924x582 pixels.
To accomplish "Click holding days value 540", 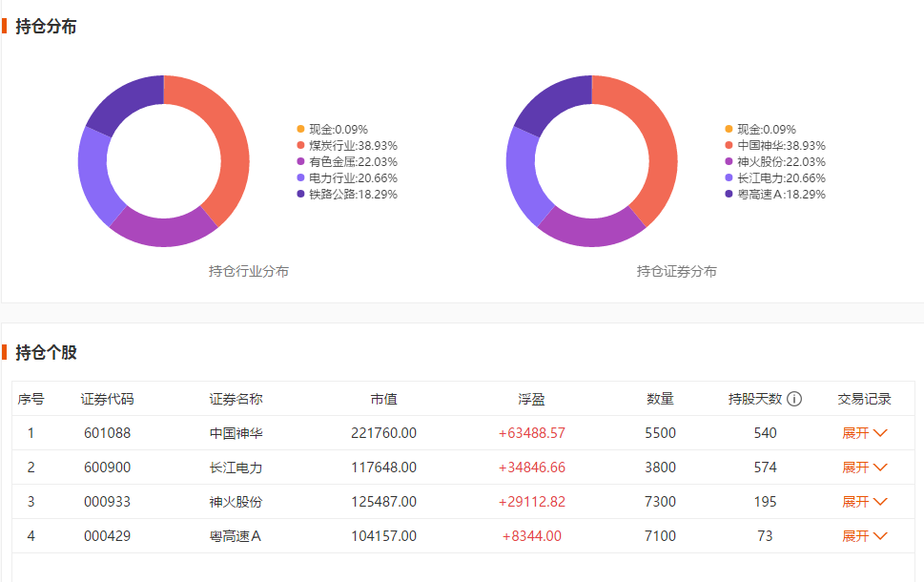I will point(765,433).
